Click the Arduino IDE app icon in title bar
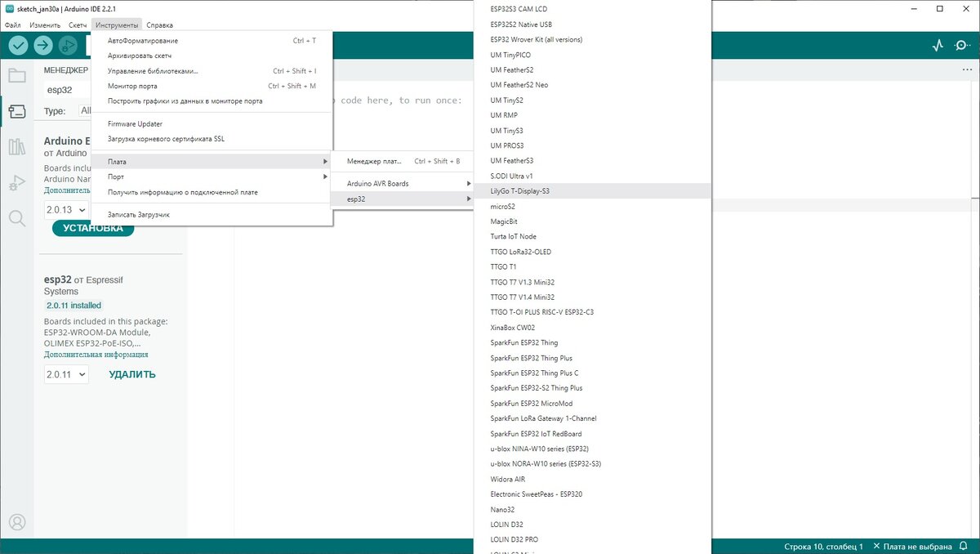Image resolution: width=980 pixels, height=554 pixels. click(x=8, y=8)
